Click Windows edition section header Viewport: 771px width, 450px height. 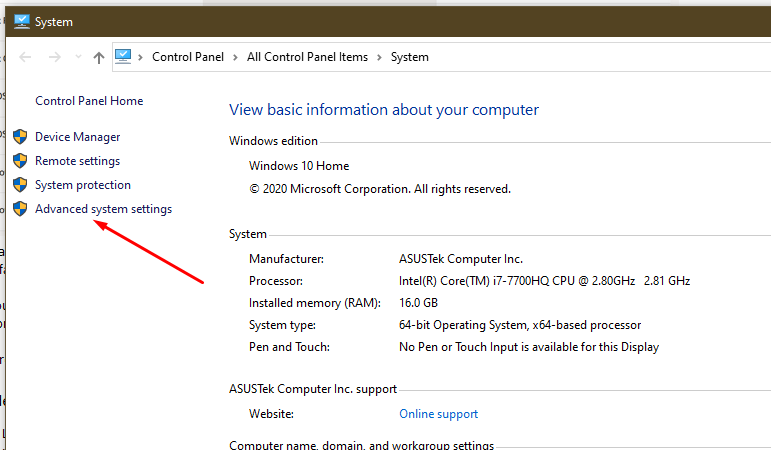point(273,141)
